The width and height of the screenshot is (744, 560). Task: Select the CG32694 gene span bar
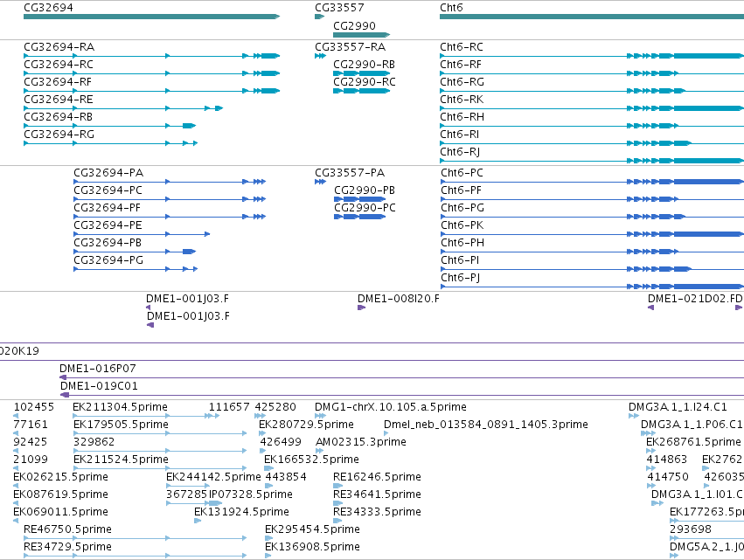click(152, 17)
